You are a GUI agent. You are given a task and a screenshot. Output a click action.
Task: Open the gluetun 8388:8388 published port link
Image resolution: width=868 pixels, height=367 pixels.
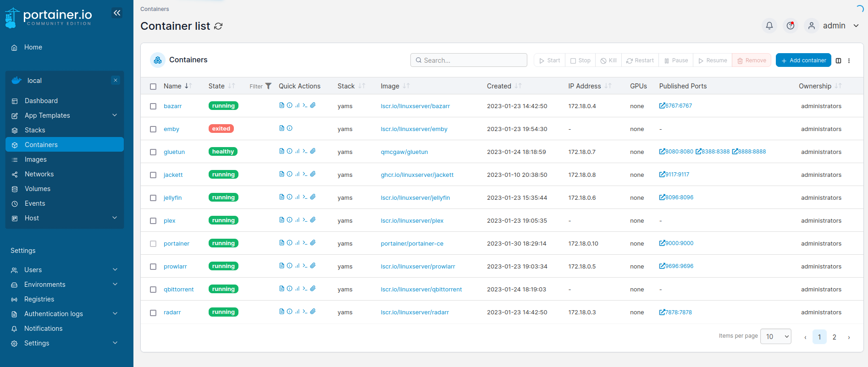713,152
